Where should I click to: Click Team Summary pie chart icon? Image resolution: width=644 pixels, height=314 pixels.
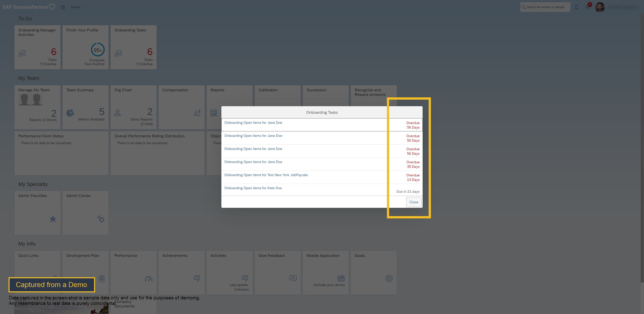coord(70,113)
